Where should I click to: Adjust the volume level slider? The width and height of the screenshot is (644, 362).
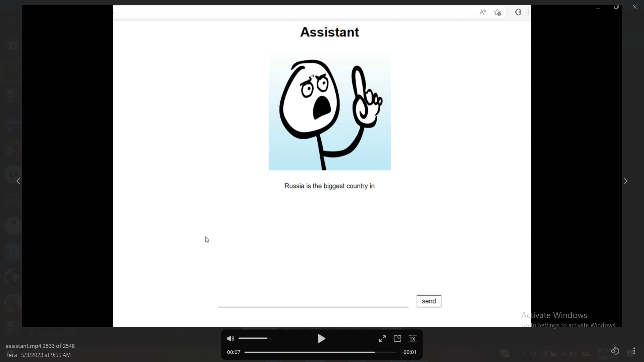click(254, 339)
